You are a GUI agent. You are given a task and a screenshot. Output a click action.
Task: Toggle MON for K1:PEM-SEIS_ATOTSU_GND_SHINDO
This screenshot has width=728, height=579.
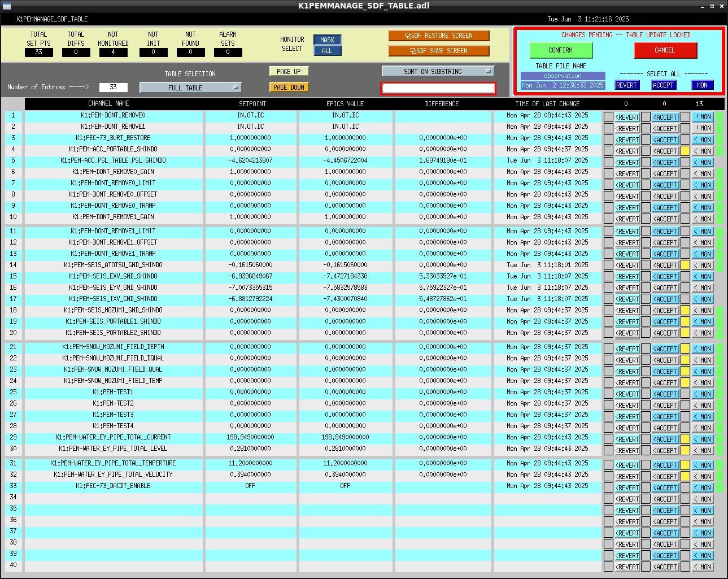point(703,265)
